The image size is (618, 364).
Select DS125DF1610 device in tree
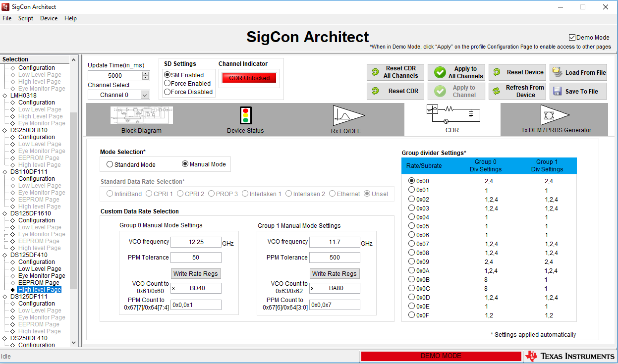[30, 213]
